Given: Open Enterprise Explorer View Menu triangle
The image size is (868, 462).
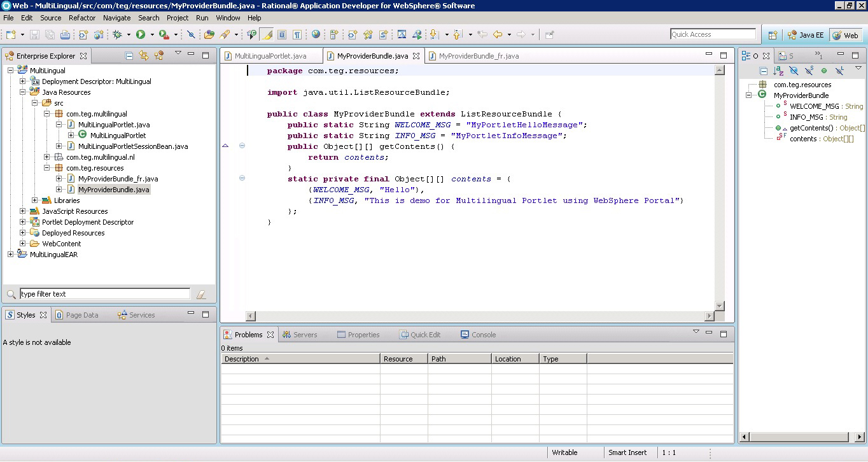Looking at the screenshot, I should click(x=178, y=53).
